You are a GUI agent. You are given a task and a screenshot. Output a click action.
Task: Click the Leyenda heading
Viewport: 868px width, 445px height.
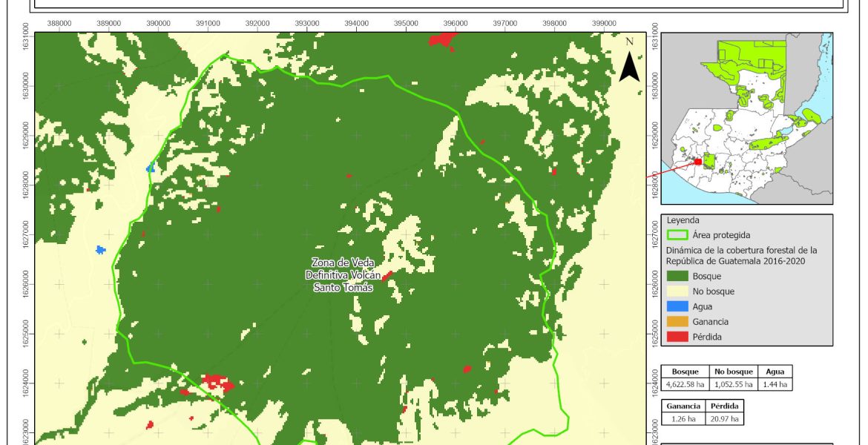pyautogui.click(x=684, y=220)
